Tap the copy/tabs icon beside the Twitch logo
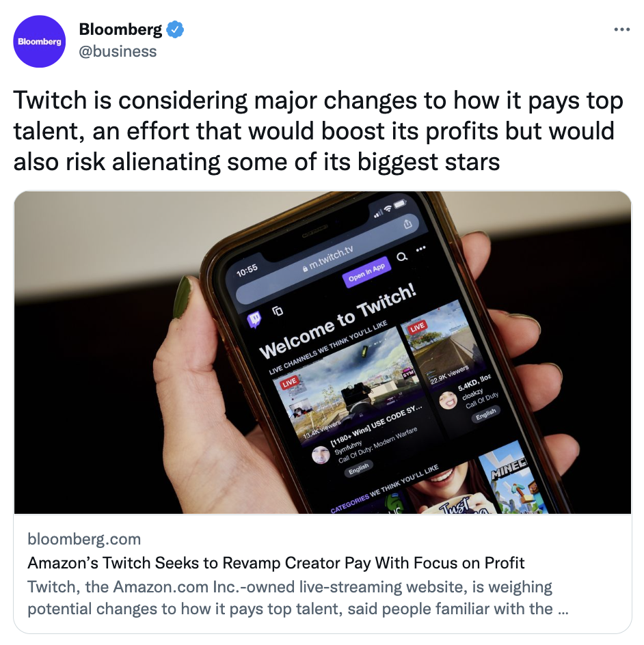The width and height of the screenshot is (644, 645). (x=278, y=311)
